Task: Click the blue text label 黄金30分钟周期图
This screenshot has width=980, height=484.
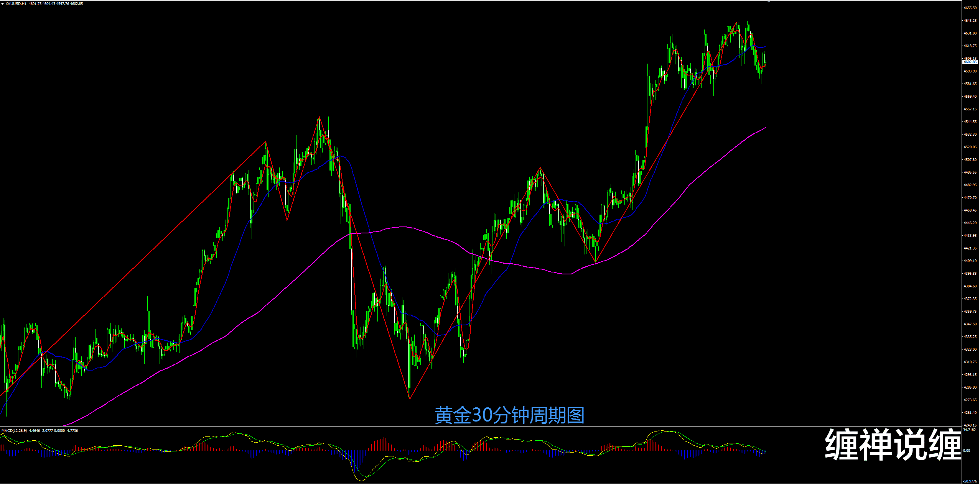Action: (x=509, y=415)
